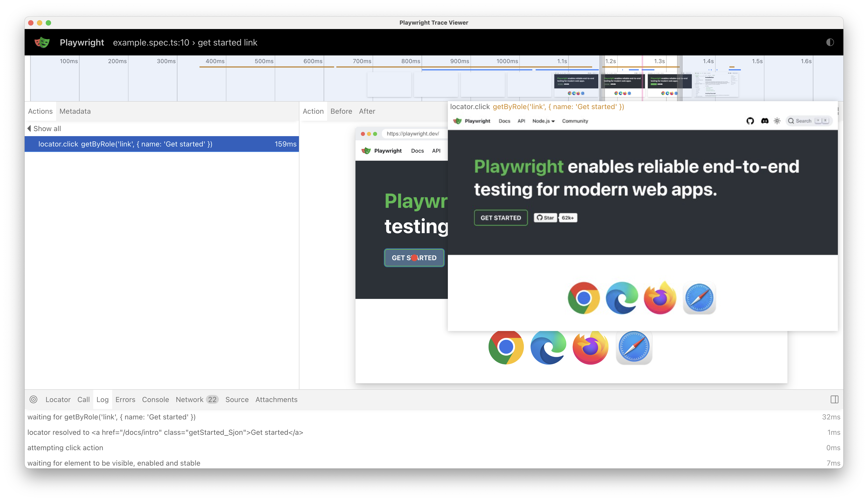Collapse actions using the Show all arrow
This screenshot has height=501, width=868.
[44, 128]
